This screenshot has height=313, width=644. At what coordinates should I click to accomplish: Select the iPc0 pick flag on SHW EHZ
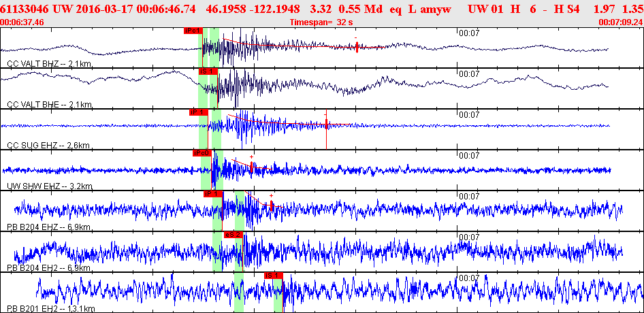point(202,153)
